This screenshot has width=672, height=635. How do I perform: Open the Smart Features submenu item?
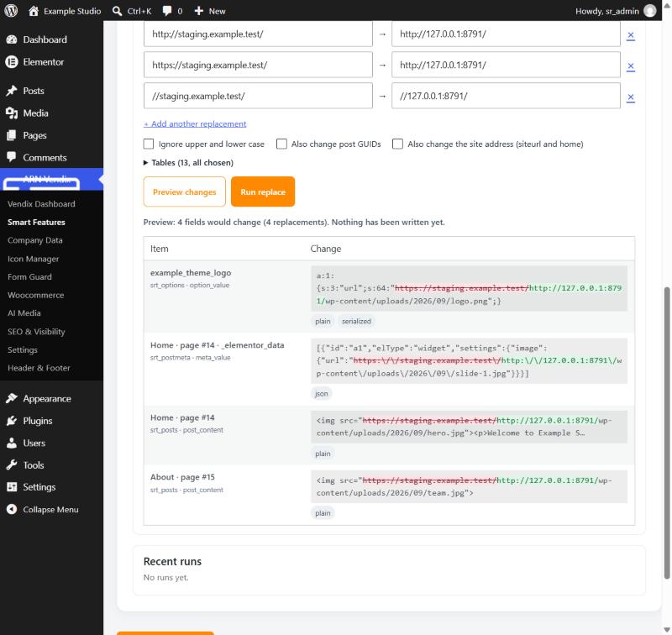click(x=36, y=222)
